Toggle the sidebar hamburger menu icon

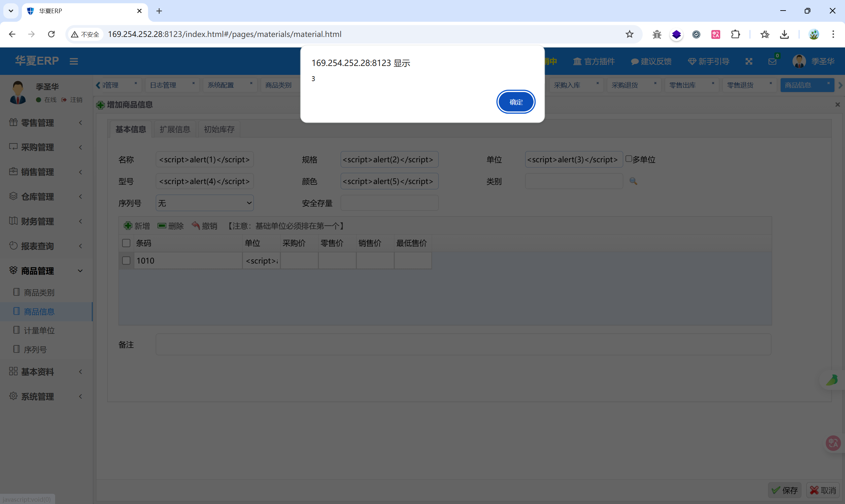click(74, 61)
